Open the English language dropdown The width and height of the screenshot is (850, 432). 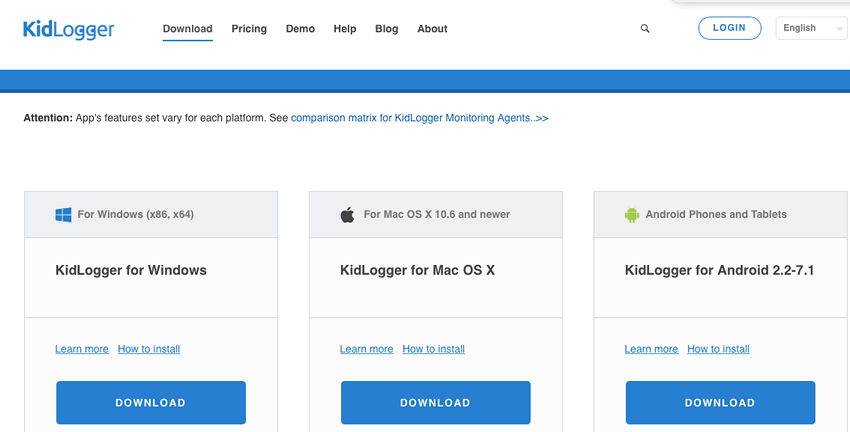(812, 28)
